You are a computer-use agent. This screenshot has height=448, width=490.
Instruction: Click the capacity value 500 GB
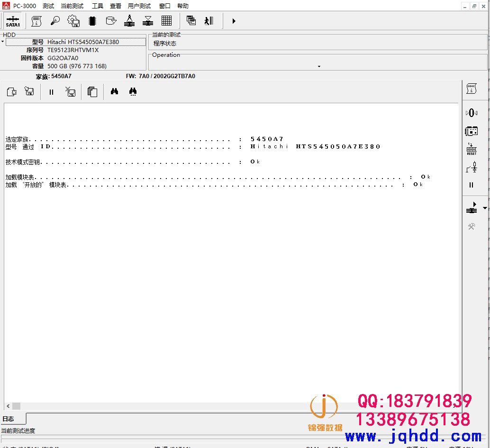pyautogui.click(x=77, y=66)
